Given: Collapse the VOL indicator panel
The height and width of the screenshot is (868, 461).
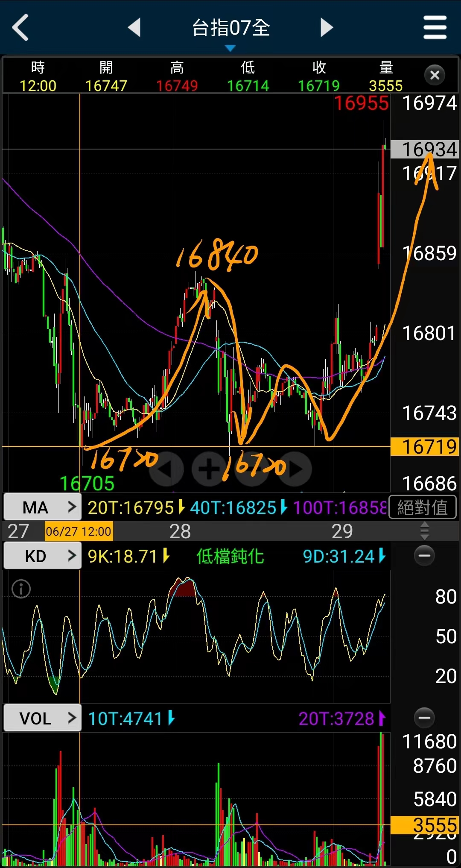Looking at the screenshot, I should click(424, 718).
